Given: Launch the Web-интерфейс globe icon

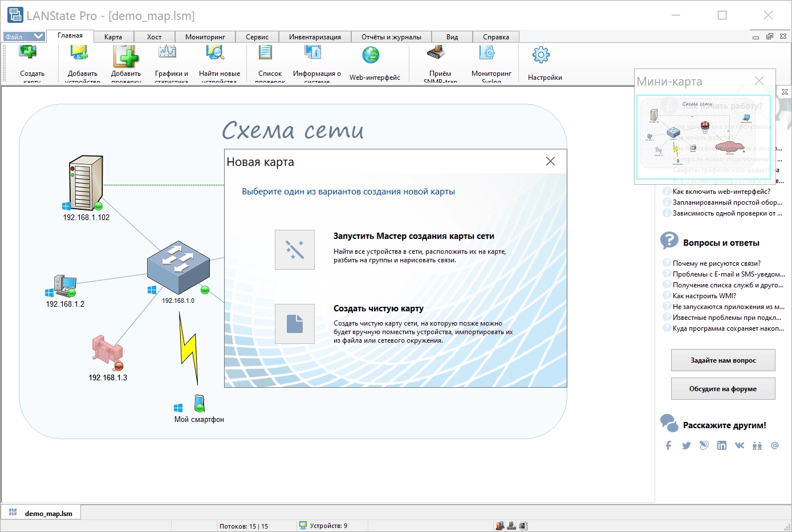Looking at the screenshot, I should coord(371,55).
